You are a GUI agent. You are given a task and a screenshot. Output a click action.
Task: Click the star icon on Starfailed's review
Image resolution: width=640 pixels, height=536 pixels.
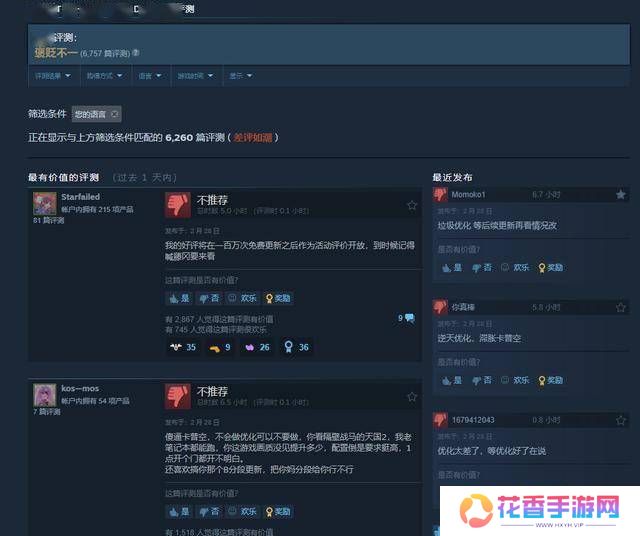(x=412, y=204)
